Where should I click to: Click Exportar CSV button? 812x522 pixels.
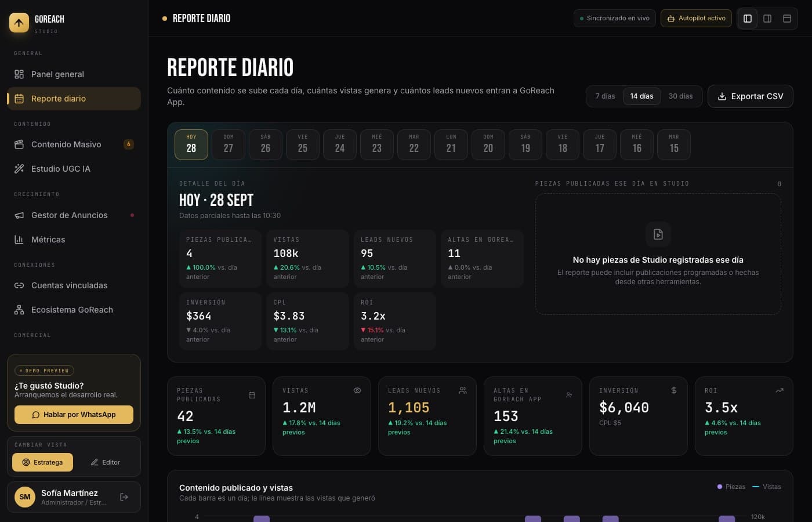pyautogui.click(x=751, y=96)
